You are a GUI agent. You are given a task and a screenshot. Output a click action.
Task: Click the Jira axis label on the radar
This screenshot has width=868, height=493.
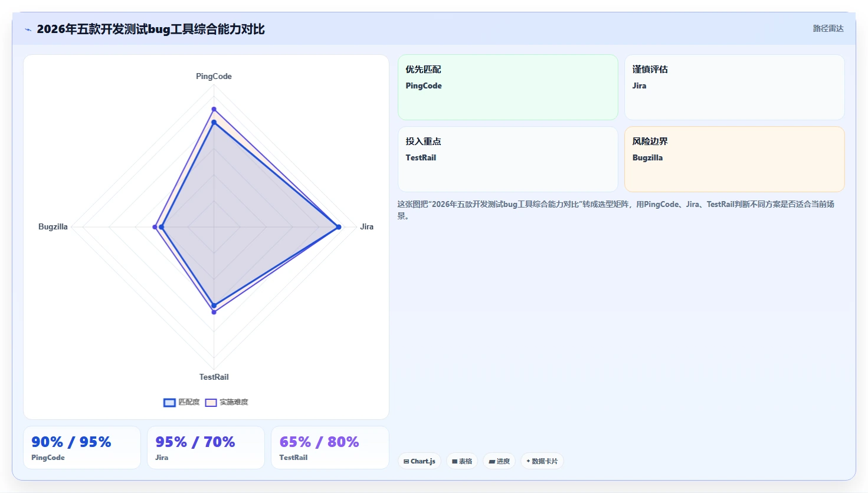[366, 226]
